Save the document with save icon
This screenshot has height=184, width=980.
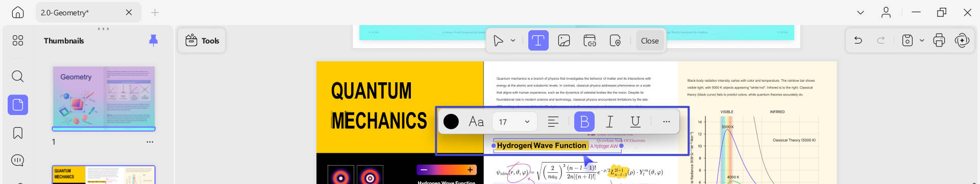point(907,40)
